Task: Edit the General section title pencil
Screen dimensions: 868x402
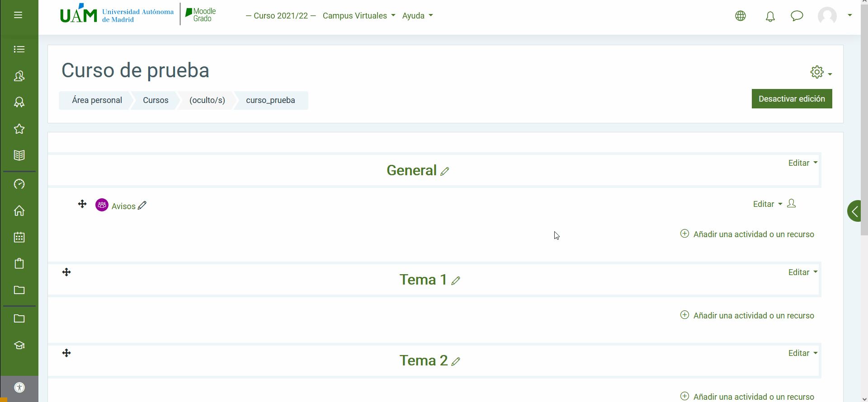Action: [445, 171]
